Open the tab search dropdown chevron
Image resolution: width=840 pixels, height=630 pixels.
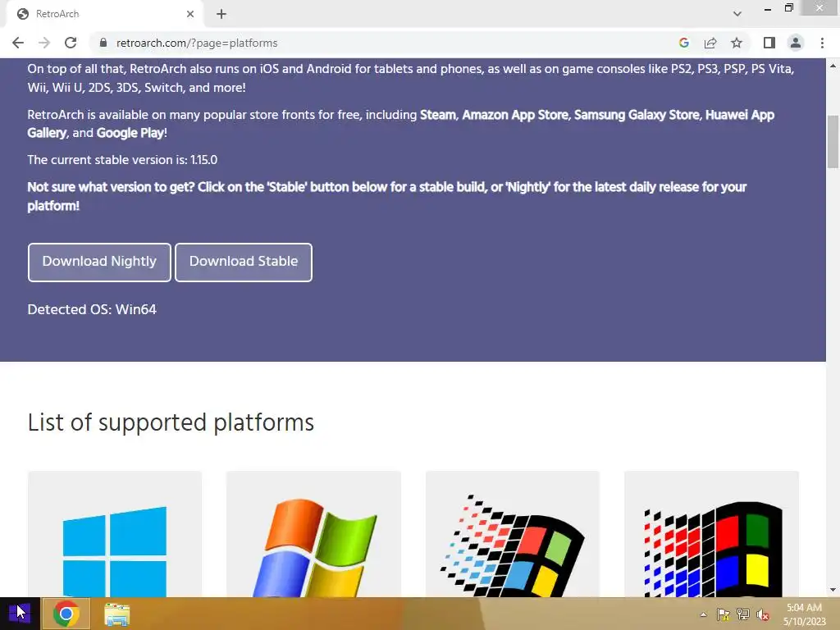pyautogui.click(x=737, y=14)
